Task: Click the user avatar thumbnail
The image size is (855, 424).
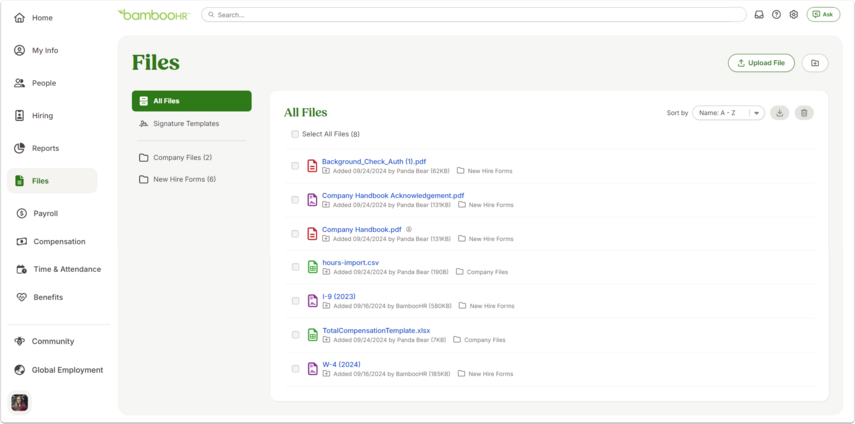Action: tap(20, 402)
